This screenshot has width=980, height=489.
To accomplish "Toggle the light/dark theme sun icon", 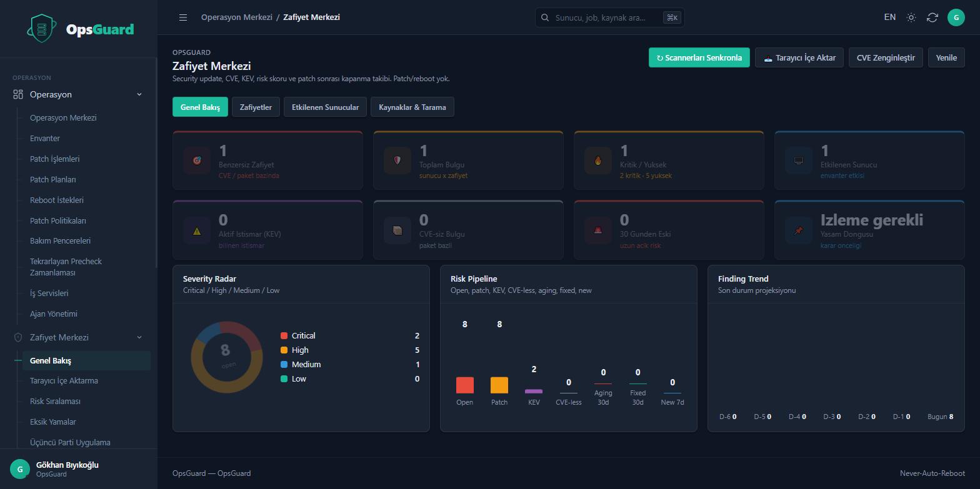I will (x=911, y=17).
